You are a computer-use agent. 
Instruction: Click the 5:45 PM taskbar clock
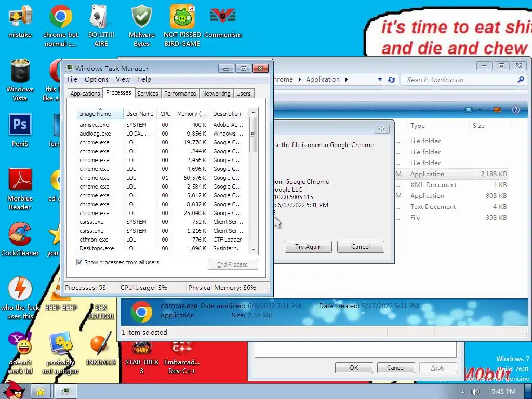point(503,392)
